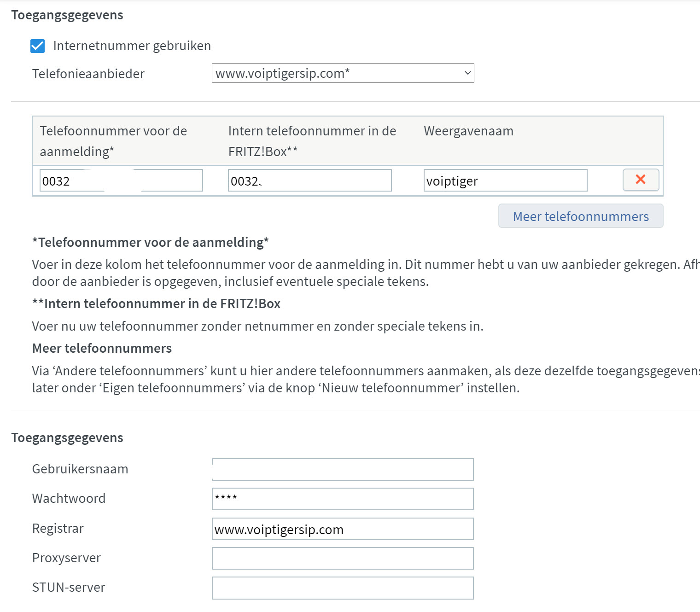This screenshot has width=700, height=612.
Task: Select the Weergavenaam field containing voiptiger
Action: [x=505, y=181]
